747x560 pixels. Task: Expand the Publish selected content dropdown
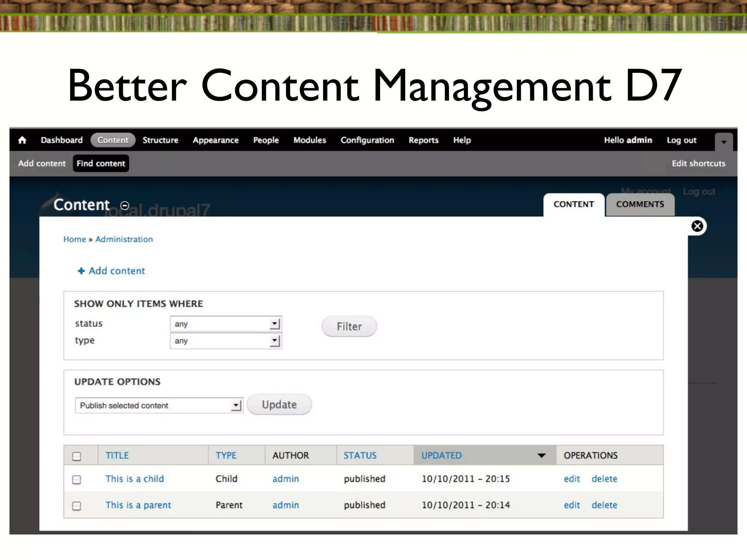coord(159,405)
